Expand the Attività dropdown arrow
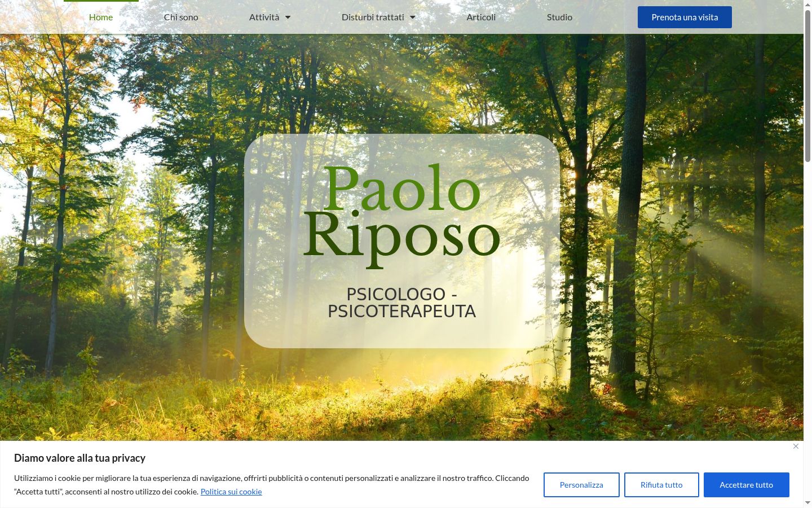This screenshot has width=812, height=508. tap(288, 17)
